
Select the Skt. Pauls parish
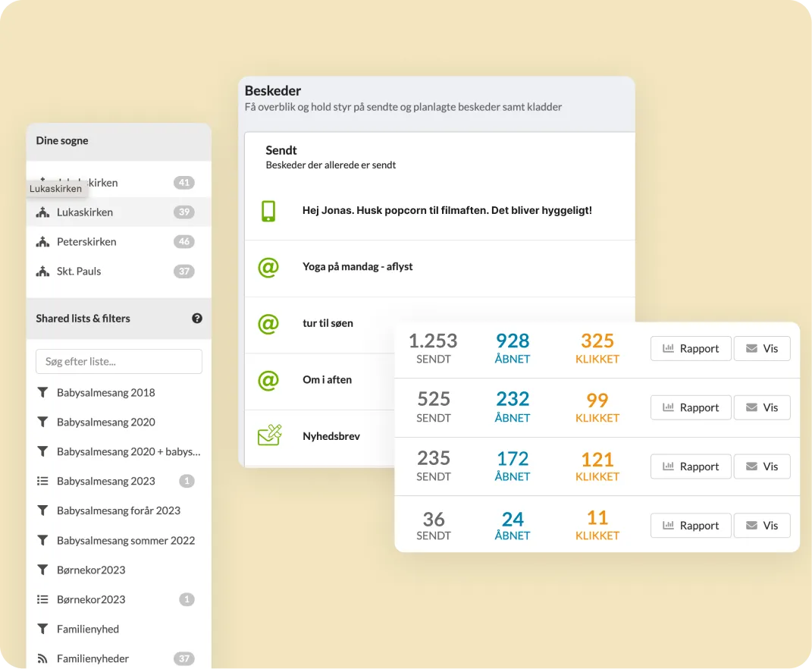point(118,271)
